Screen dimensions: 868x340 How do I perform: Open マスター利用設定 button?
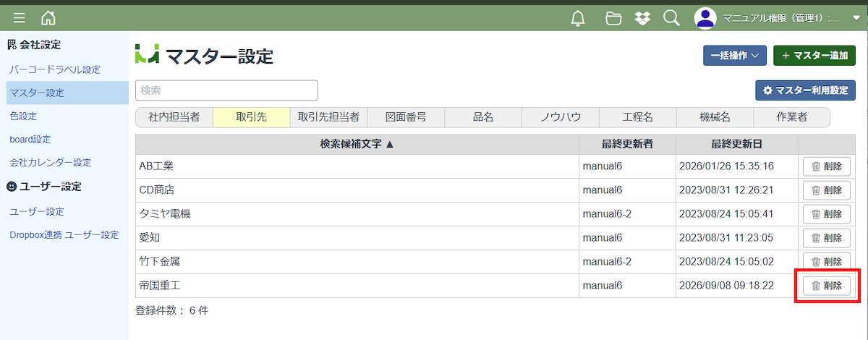(805, 90)
